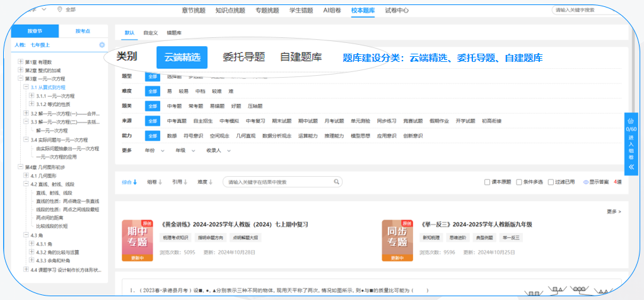Switch to the 自定义 sub-tab

tap(150, 32)
